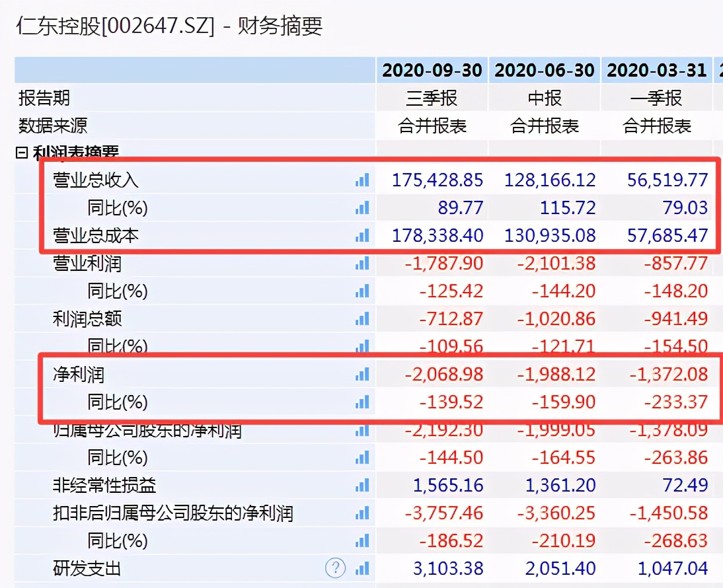Click the 一季报 cell
The width and height of the screenshot is (723, 588).
pyautogui.click(x=657, y=98)
